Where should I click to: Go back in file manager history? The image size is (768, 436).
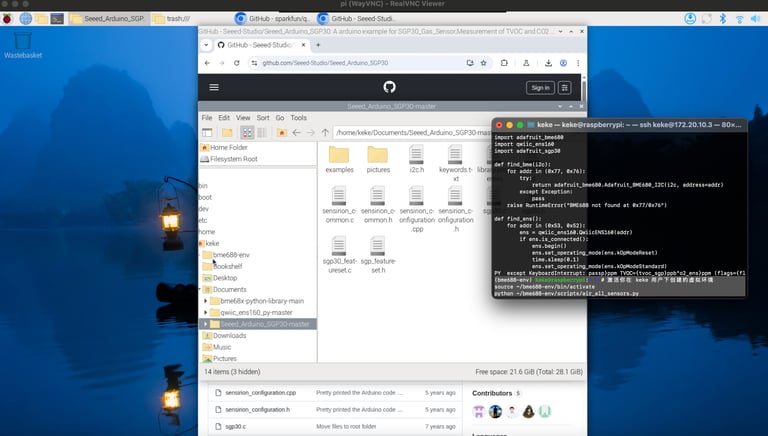(x=296, y=132)
